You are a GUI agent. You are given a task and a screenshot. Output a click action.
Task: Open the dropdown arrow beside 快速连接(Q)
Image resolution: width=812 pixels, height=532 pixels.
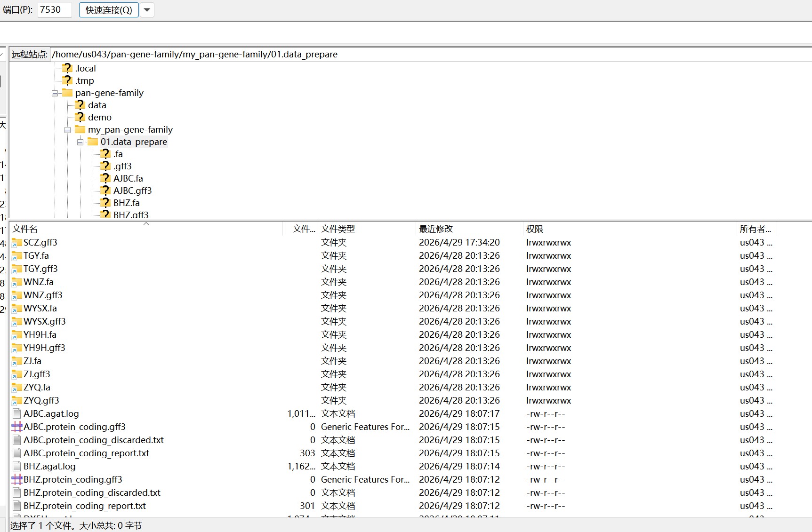pos(147,10)
